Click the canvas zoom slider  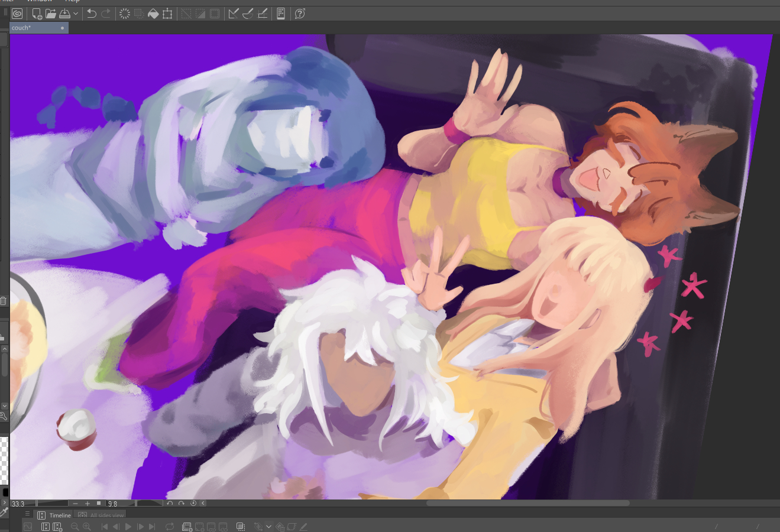pos(53,504)
